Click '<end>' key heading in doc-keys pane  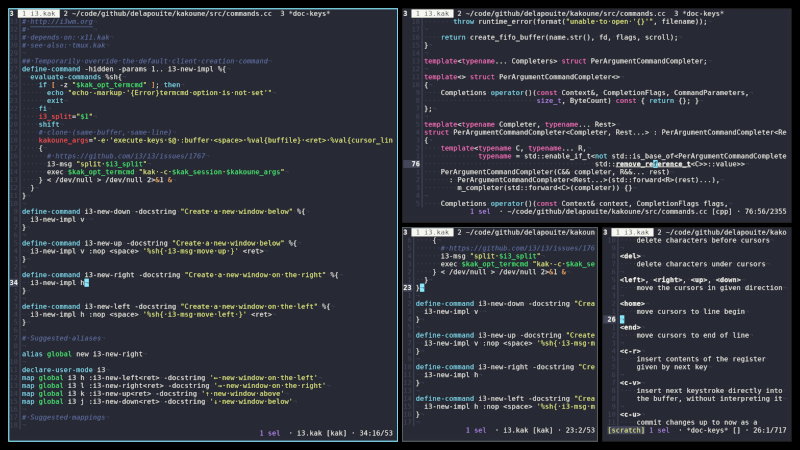630,328
